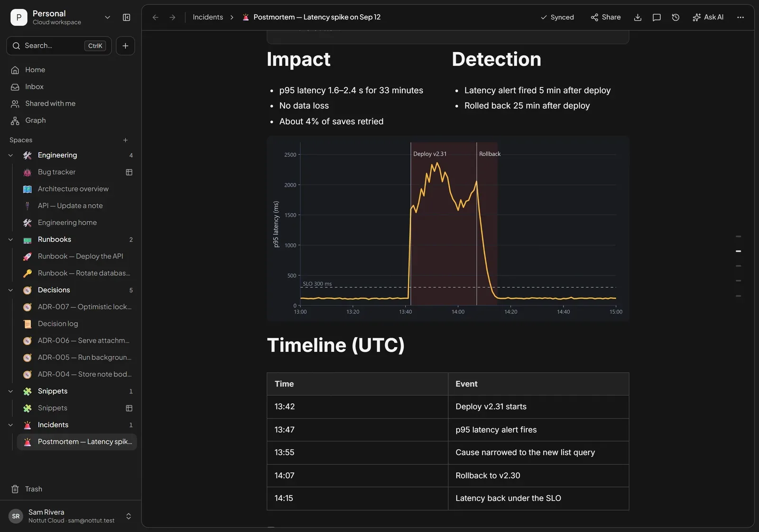Screen dimensions: 759x532
Task: Open Runbook — Rotate database note
Action: point(77,274)
